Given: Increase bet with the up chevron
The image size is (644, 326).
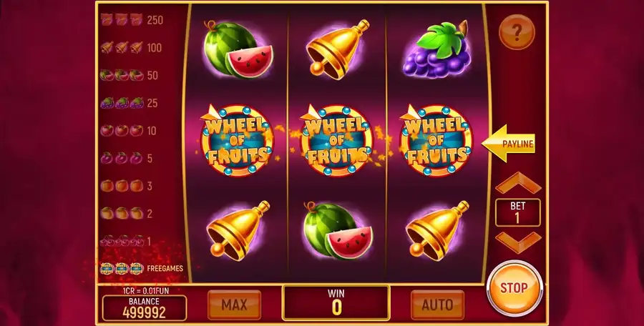Looking at the screenshot, I should coord(518,183).
